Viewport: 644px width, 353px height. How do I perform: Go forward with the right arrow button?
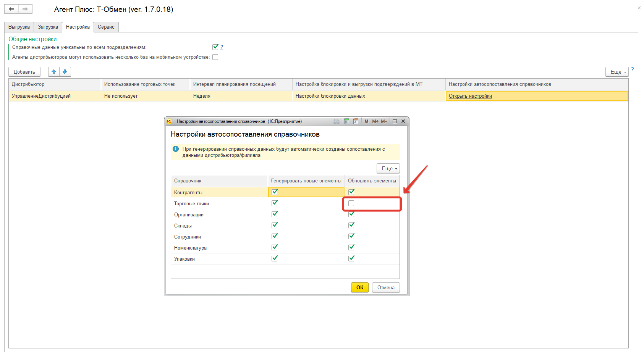25,9
